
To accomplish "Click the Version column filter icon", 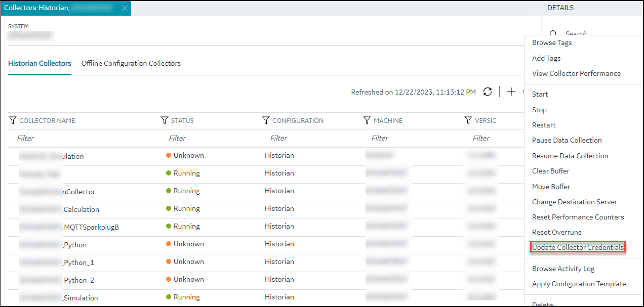I will click(468, 120).
